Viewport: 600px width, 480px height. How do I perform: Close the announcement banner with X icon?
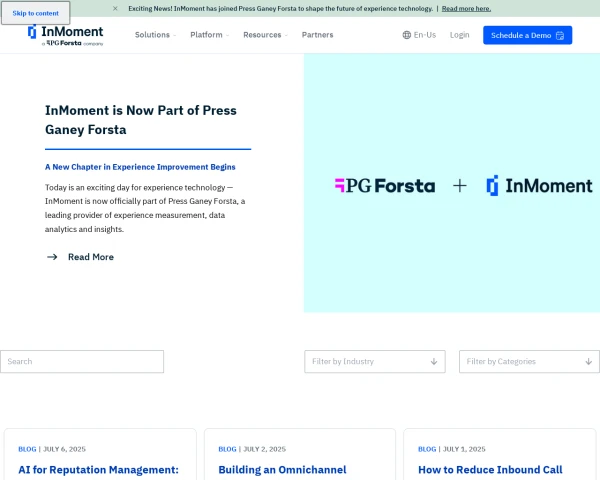(x=115, y=8)
